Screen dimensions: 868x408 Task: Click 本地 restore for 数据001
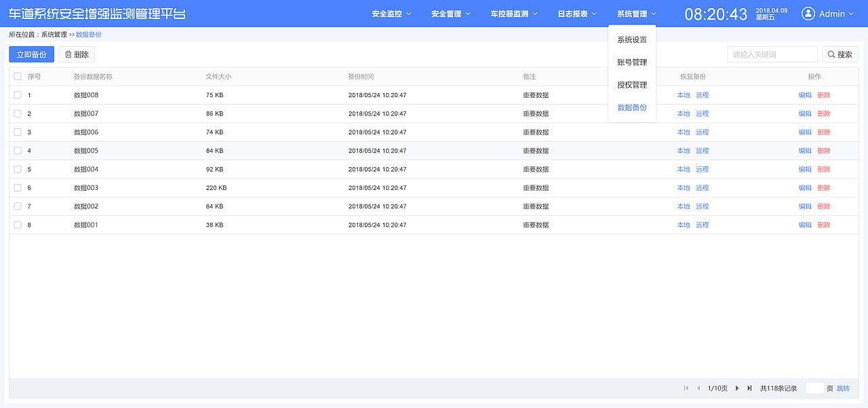point(684,225)
